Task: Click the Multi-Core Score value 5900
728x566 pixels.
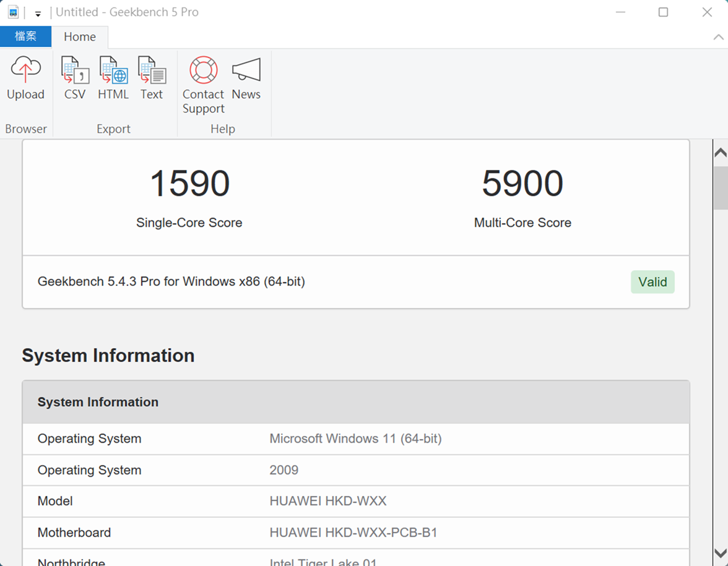Action: 522,184
